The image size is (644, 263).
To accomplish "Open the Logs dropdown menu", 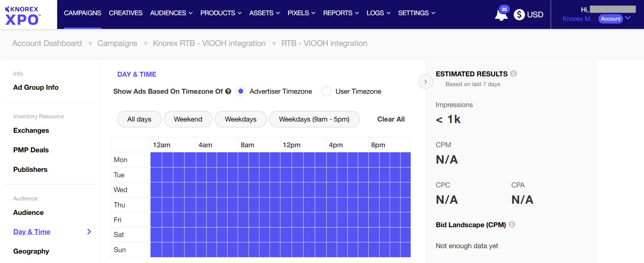I will tap(378, 13).
